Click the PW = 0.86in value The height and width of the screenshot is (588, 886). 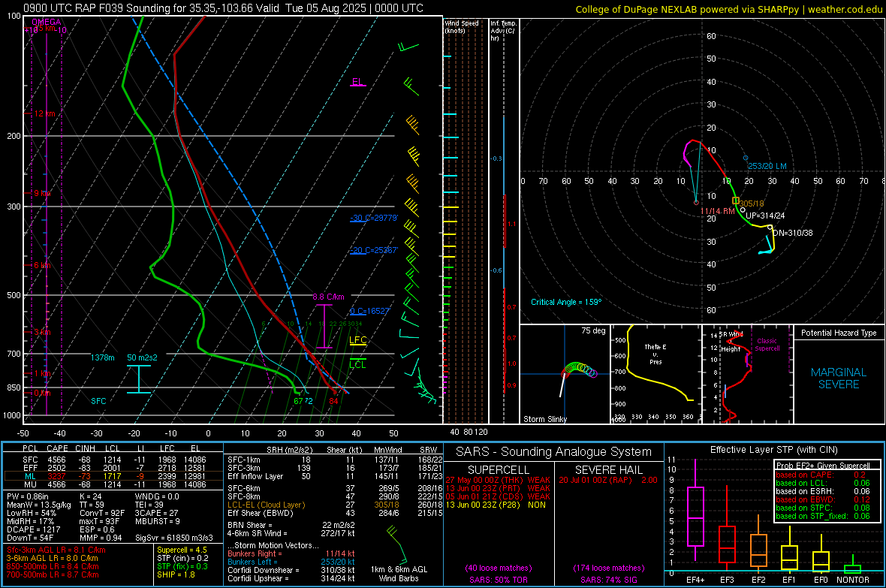31,496
